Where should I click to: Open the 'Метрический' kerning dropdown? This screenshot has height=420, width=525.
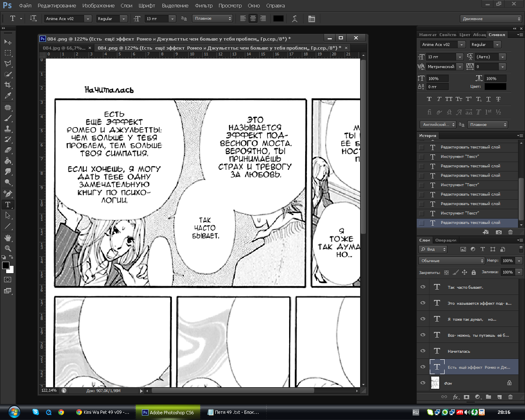(x=460, y=66)
